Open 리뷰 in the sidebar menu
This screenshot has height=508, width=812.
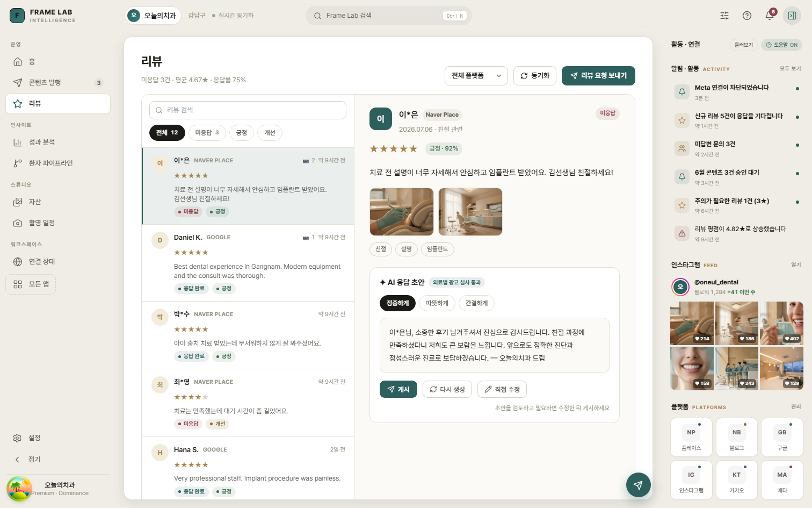tap(58, 104)
